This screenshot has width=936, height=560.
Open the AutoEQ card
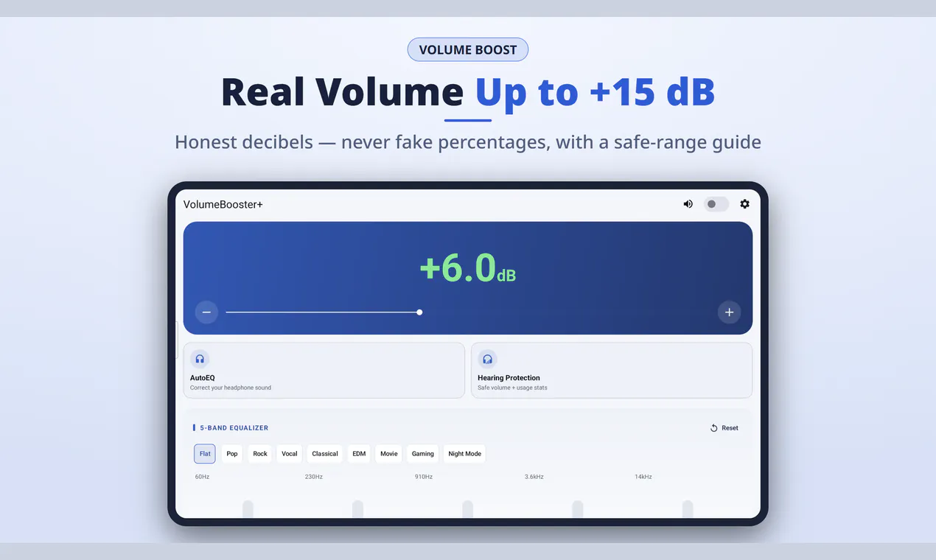pos(324,370)
